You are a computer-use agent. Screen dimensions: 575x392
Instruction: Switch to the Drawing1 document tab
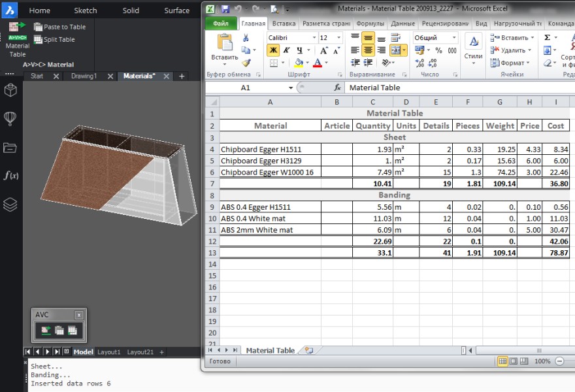pyautogui.click(x=84, y=76)
